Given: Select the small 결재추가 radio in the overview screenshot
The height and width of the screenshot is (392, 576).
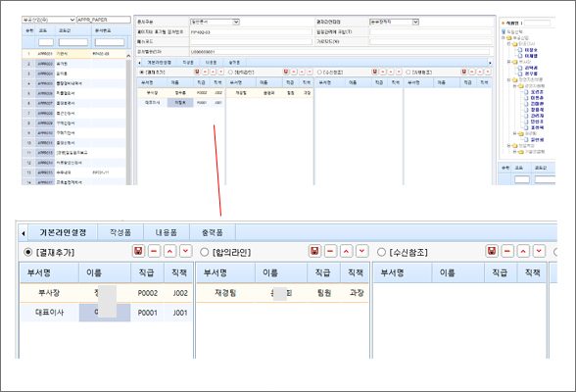Looking at the screenshot, I should (142, 73).
